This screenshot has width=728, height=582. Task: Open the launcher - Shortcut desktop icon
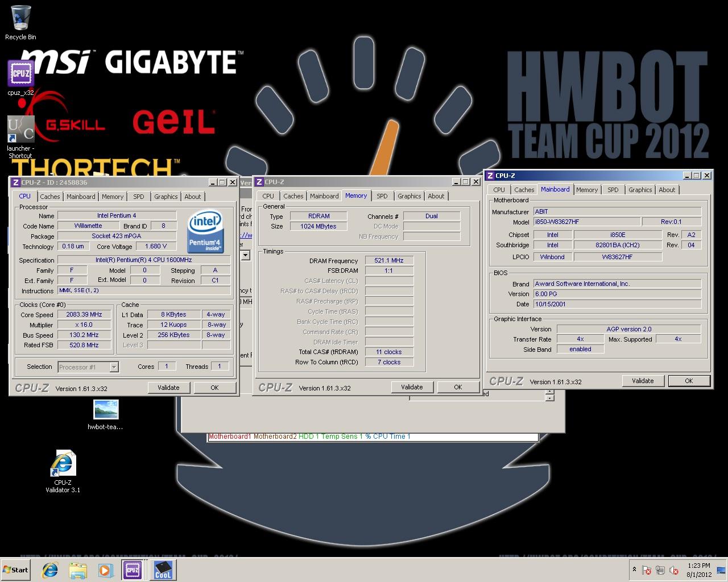[20, 136]
